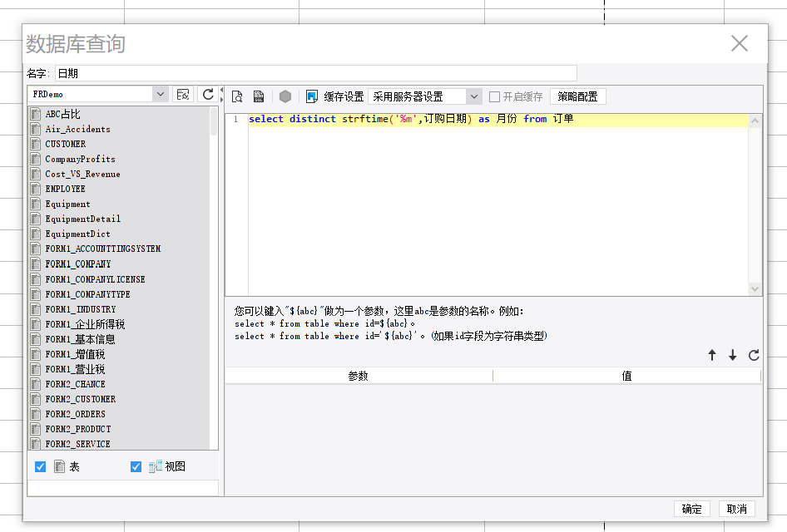Move parameter up with the arrow
The image size is (787, 532).
pyautogui.click(x=712, y=355)
